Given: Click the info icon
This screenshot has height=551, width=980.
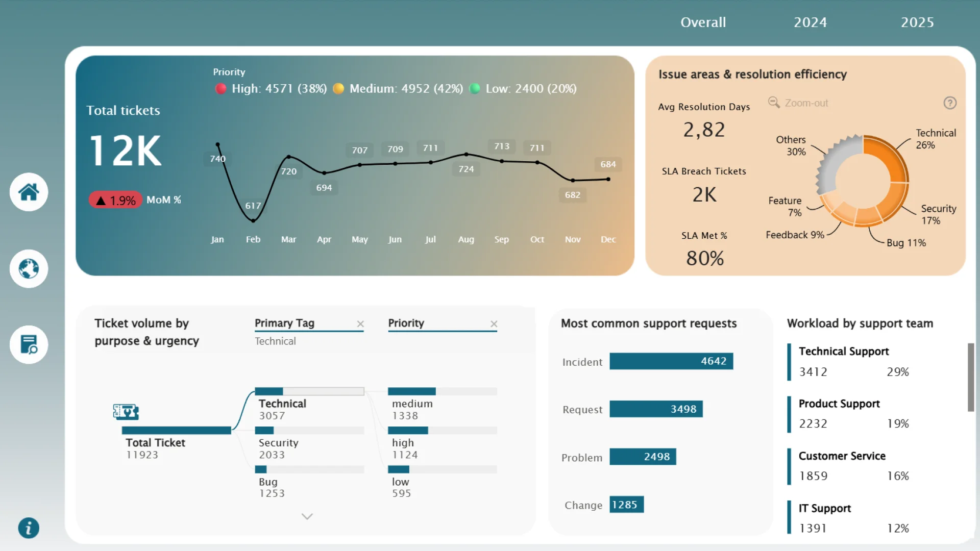Looking at the screenshot, I should click(29, 528).
